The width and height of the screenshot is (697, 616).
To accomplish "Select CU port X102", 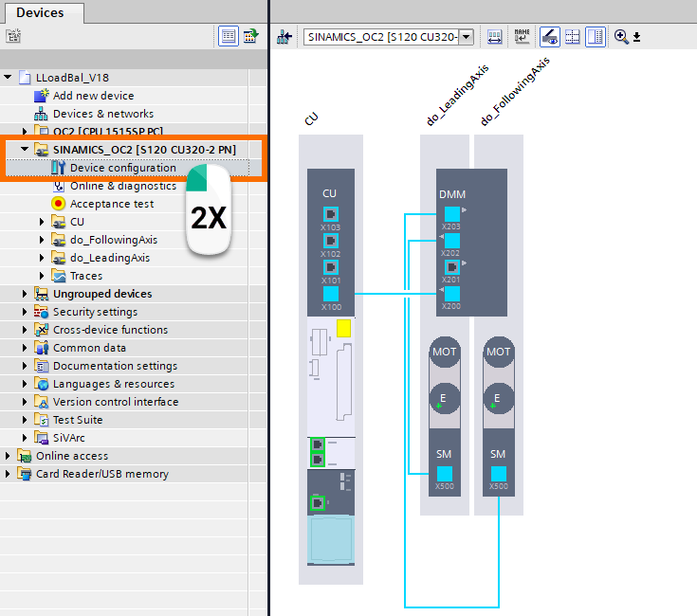I will (x=330, y=241).
